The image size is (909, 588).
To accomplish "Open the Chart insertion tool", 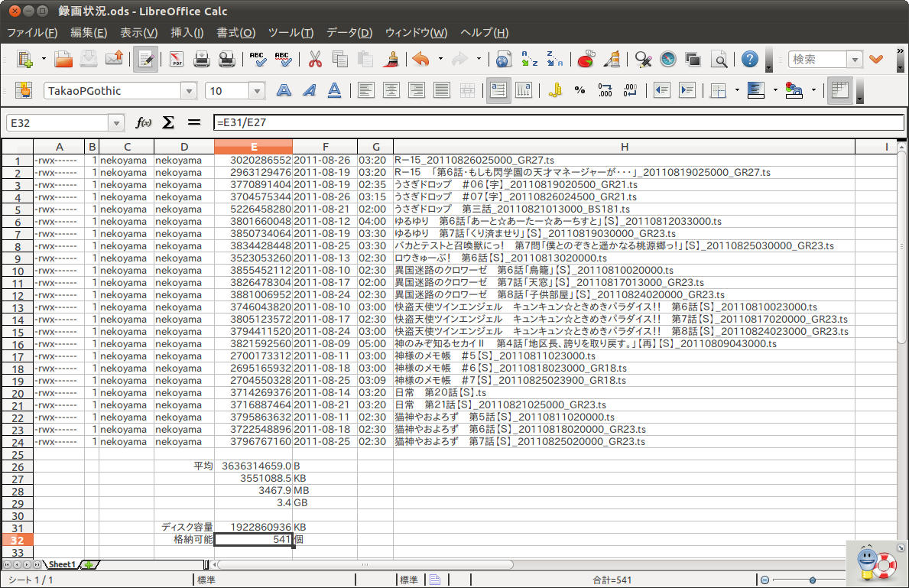I will [x=586, y=59].
